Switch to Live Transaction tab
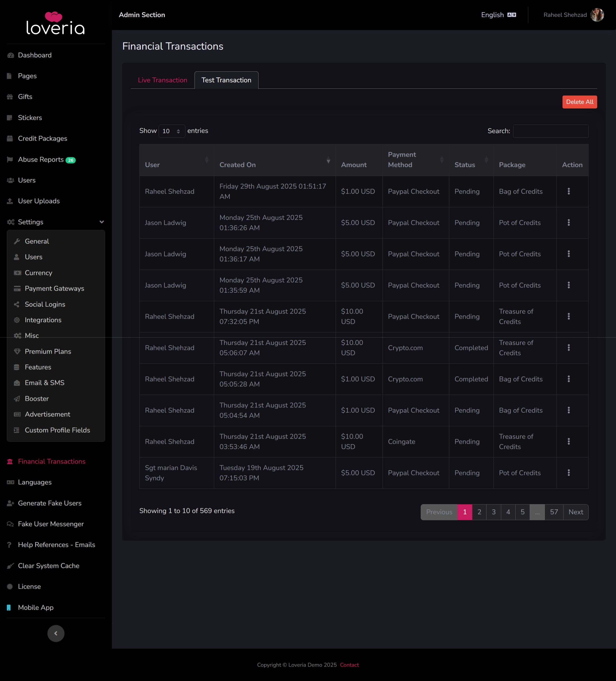616x681 pixels. [x=162, y=80]
